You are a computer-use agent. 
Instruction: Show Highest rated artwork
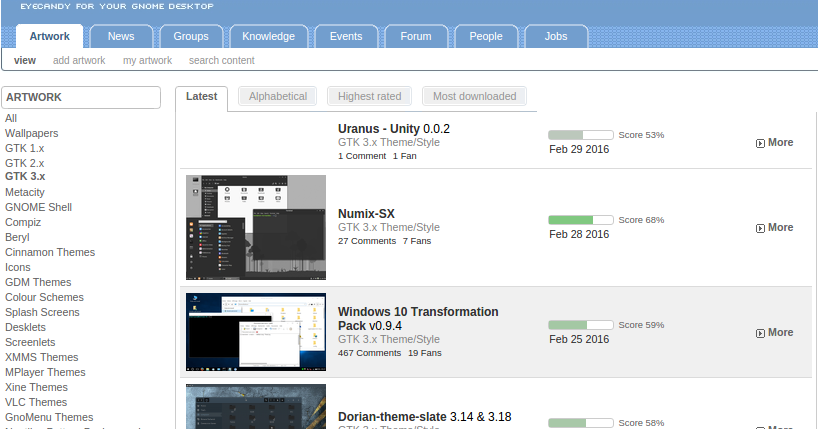coord(369,97)
